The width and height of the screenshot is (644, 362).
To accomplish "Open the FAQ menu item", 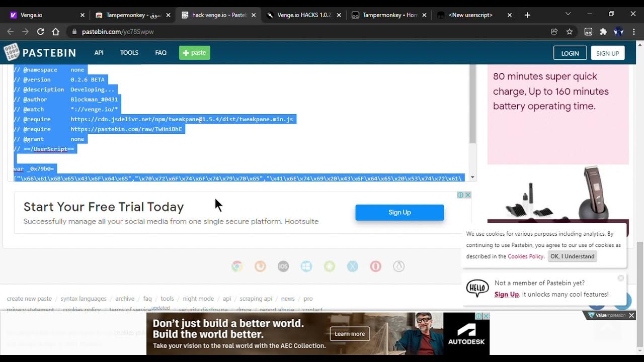I will (161, 52).
